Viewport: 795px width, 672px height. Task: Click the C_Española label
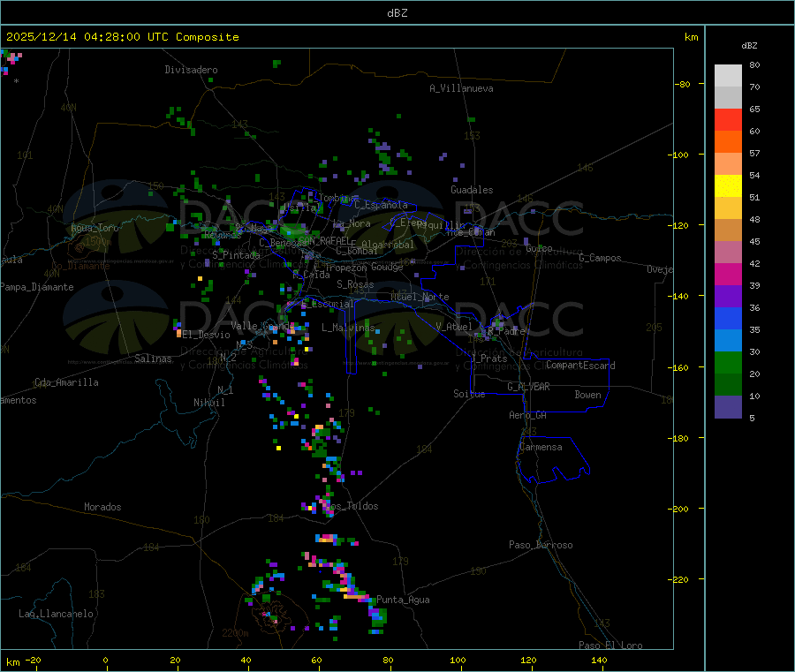[x=381, y=205]
